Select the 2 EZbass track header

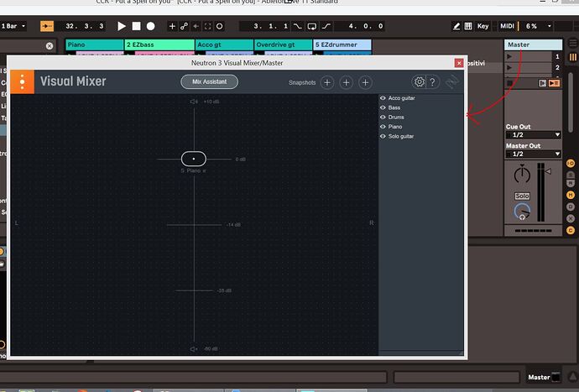159,44
